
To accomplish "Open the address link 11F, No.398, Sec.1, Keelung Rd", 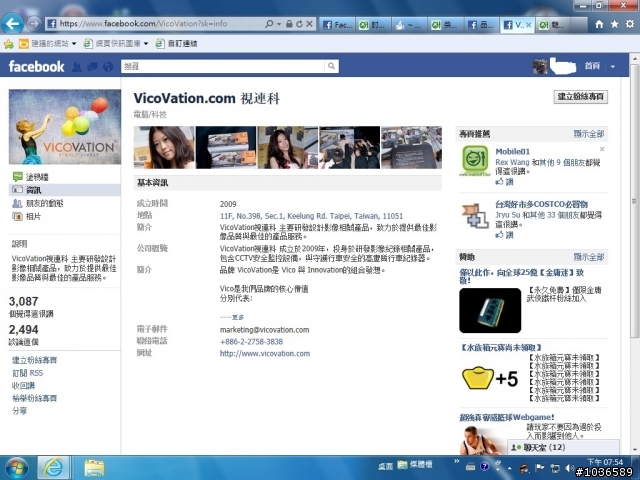I will click(311, 216).
